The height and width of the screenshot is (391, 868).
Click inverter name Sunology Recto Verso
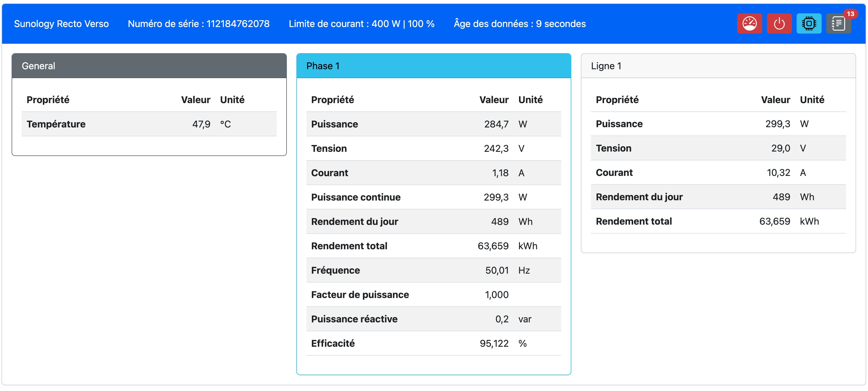[61, 23]
